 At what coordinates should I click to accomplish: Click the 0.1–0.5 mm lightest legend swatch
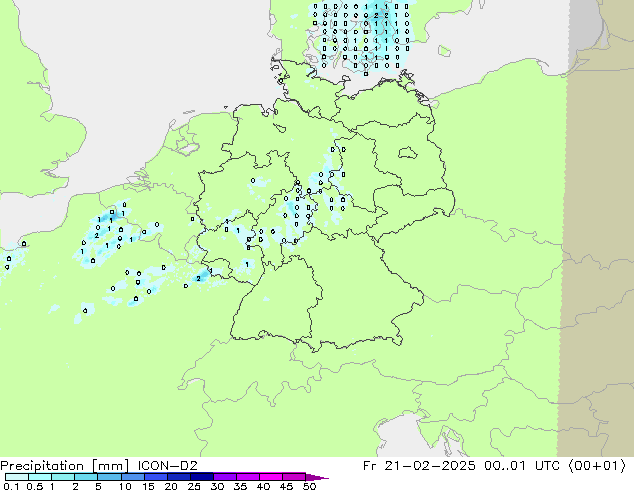click(x=17, y=477)
